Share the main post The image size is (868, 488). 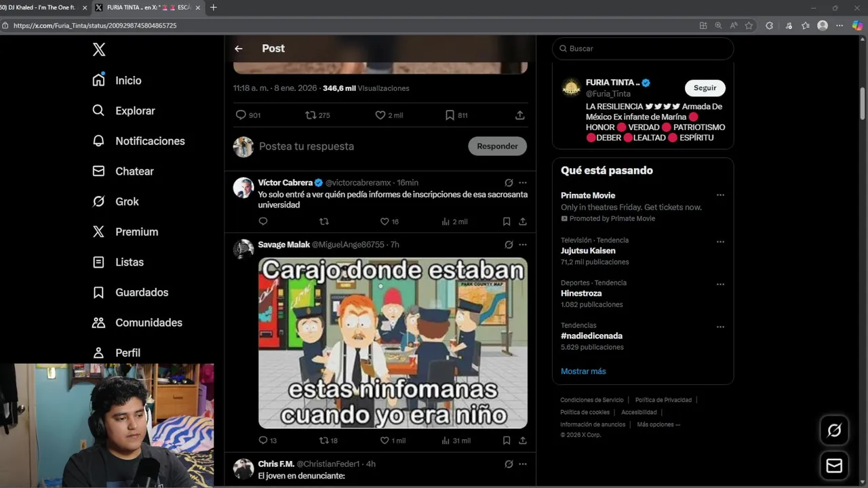520,115
